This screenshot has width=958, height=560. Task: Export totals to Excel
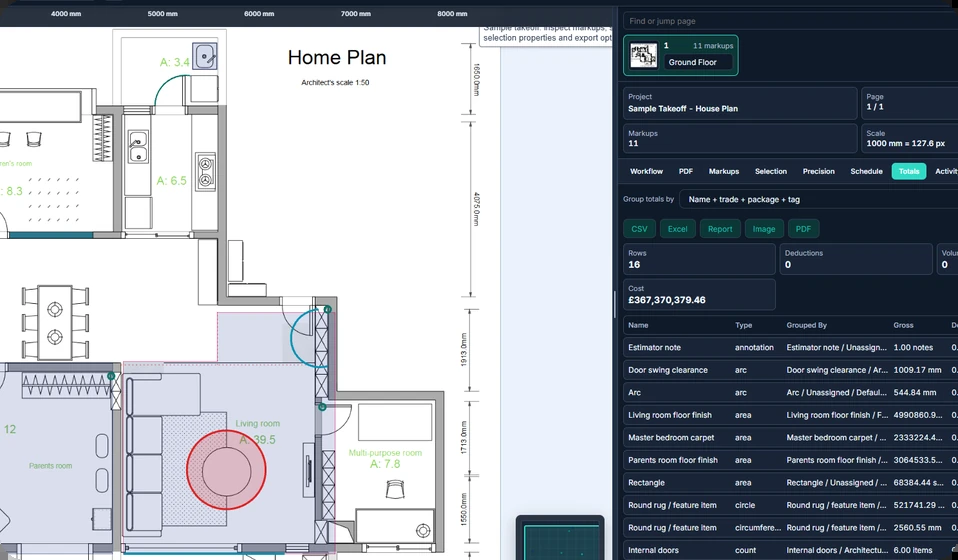[678, 229]
